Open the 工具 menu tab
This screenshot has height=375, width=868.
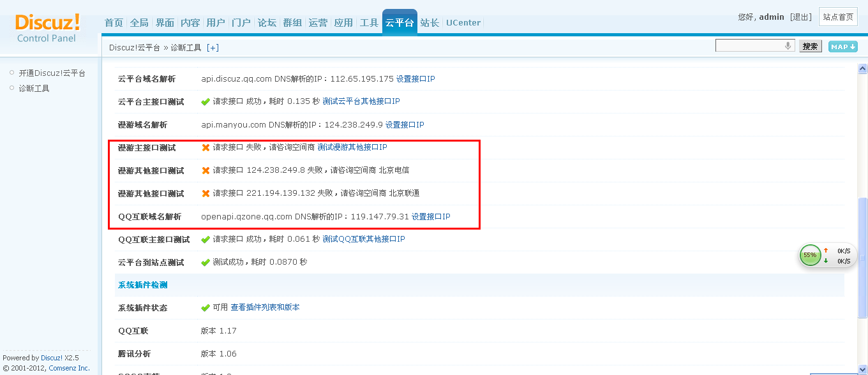pos(369,22)
